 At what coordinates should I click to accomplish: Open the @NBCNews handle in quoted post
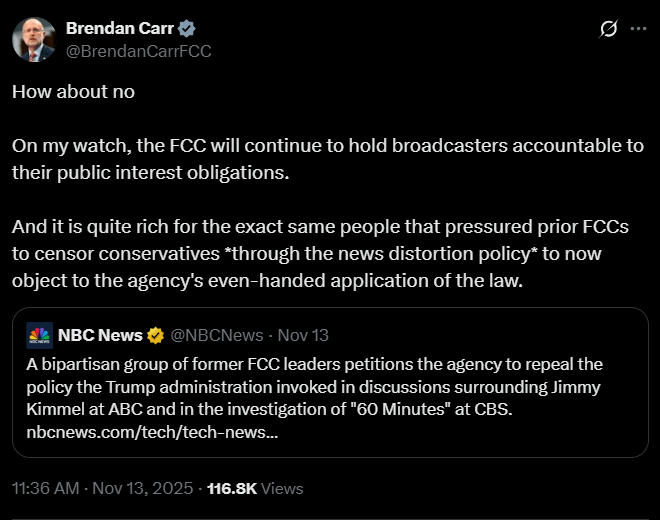pos(217,335)
